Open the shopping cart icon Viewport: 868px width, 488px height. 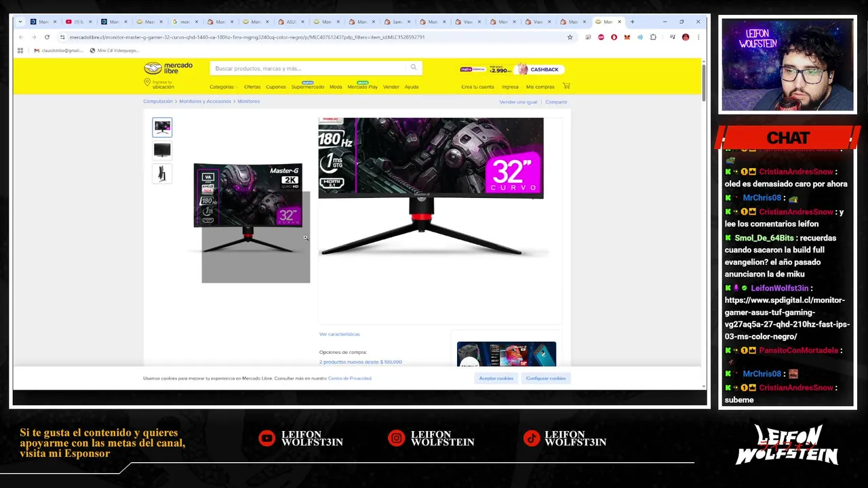566,86
